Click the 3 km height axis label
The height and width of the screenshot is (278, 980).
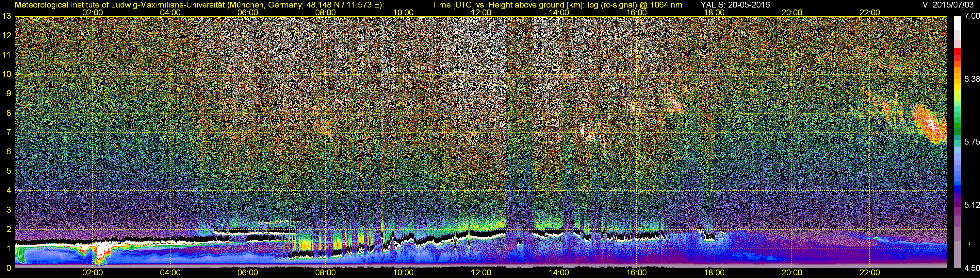(x=9, y=210)
